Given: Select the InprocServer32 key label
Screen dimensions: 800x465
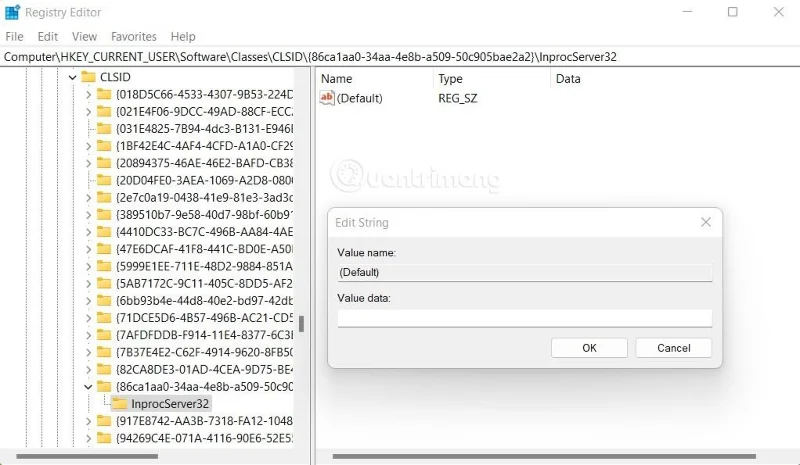Looking at the screenshot, I should (170, 404).
